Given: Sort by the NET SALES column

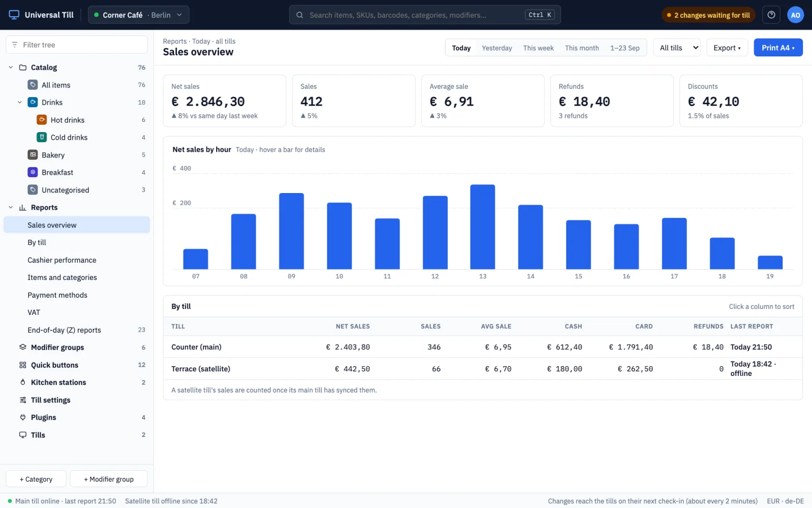Looking at the screenshot, I should (353, 327).
